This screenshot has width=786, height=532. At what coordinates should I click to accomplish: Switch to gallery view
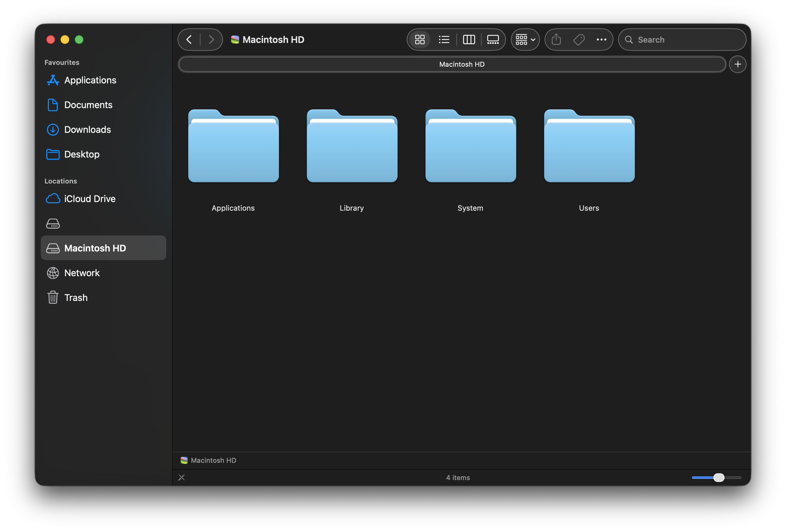(x=493, y=40)
